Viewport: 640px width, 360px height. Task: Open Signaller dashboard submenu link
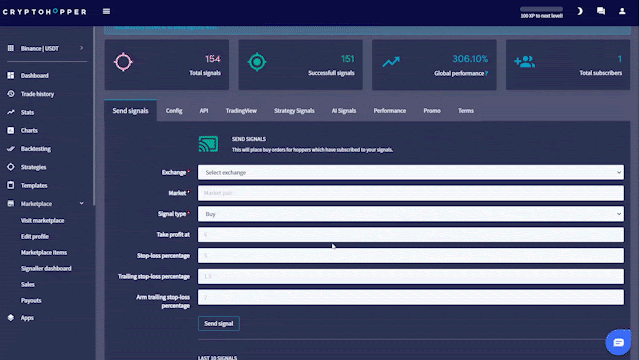coord(46,268)
